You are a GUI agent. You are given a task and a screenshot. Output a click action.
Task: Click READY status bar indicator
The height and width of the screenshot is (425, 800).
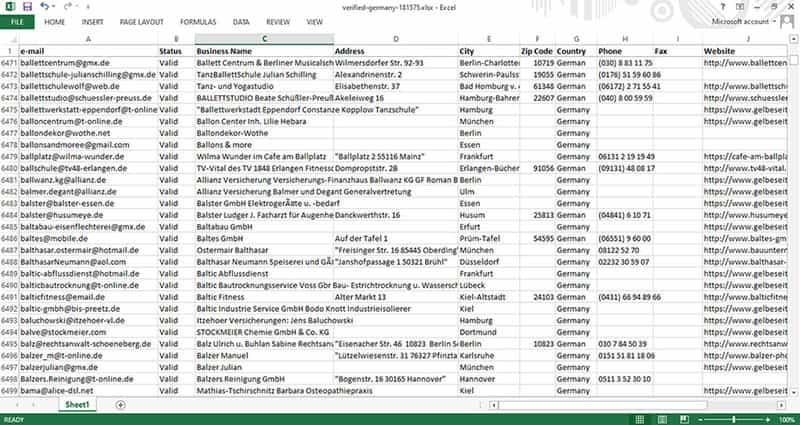pos(14,419)
